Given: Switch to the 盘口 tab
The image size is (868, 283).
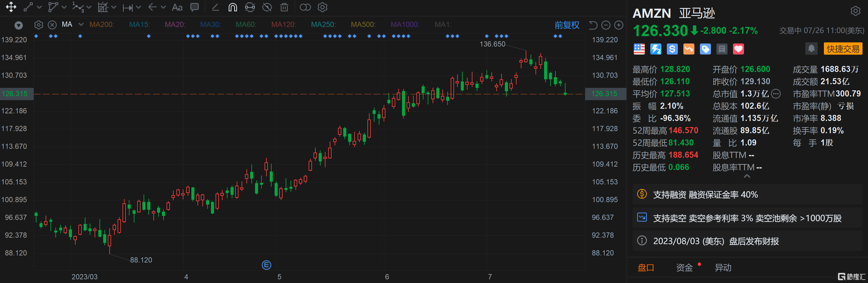Looking at the screenshot, I should click(646, 268).
